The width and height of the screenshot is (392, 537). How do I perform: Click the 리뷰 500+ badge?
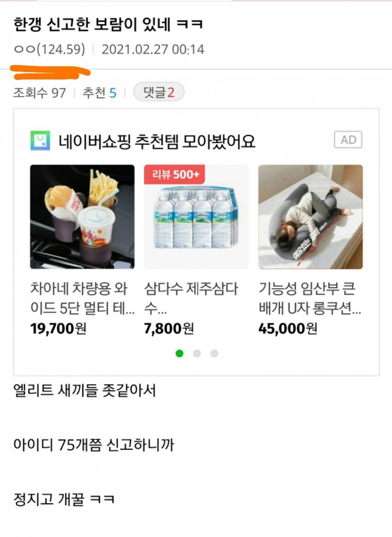[x=174, y=175]
